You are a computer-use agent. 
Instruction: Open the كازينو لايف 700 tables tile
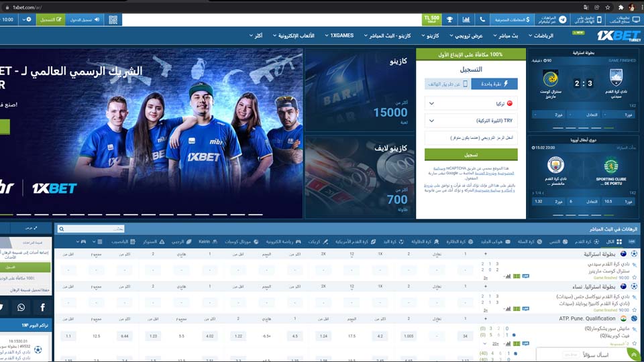[x=359, y=177]
